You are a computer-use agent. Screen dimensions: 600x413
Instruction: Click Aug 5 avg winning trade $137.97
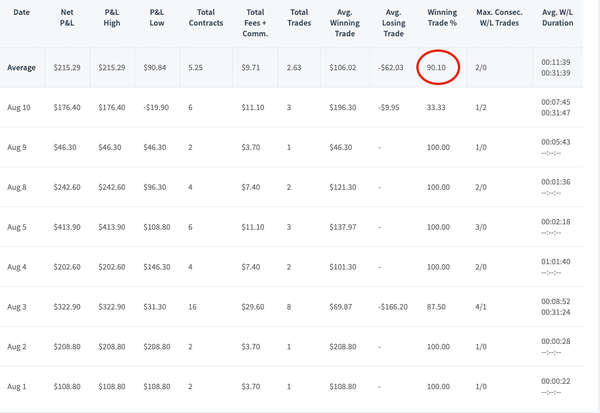point(343,227)
